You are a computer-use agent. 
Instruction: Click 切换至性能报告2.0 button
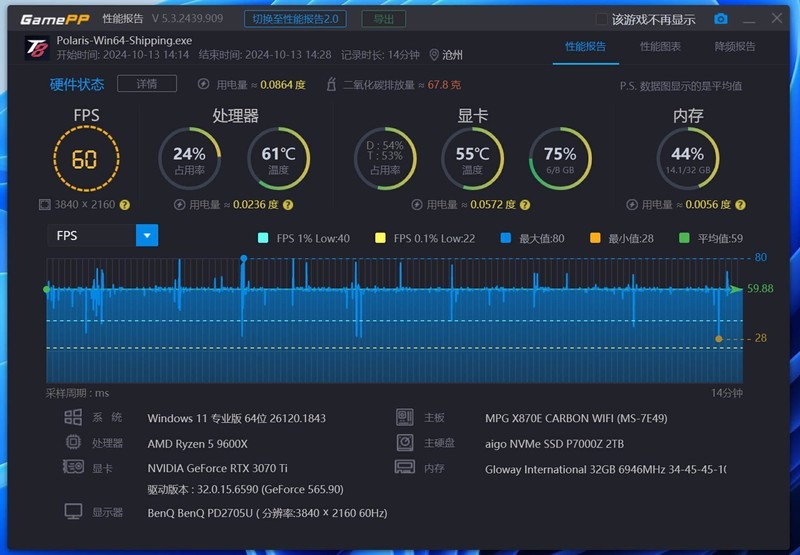click(x=295, y=19)
